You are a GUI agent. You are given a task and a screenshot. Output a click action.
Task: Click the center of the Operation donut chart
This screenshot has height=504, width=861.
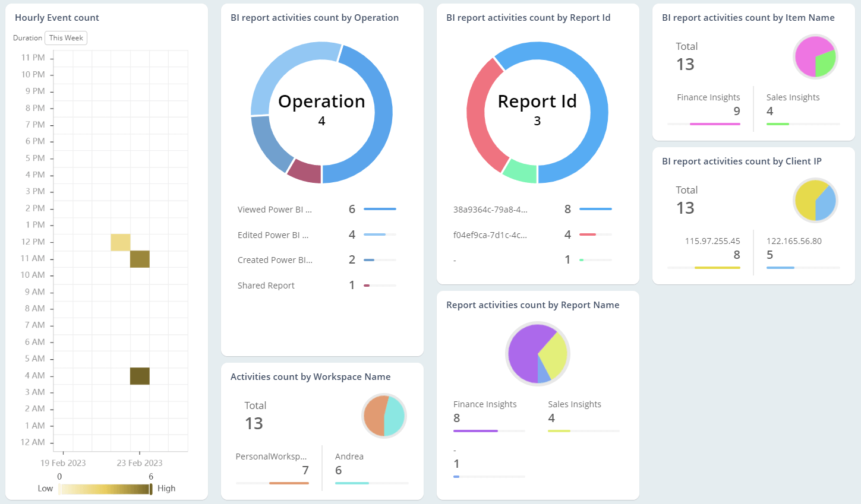(321, 113)
